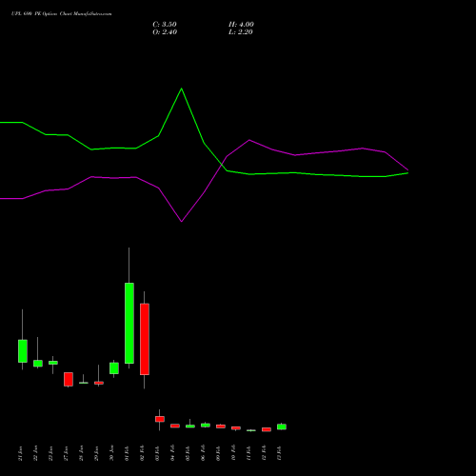Select the green 21 Jan candlestick
The image size is (476, 476).
(x=23, y=351)
